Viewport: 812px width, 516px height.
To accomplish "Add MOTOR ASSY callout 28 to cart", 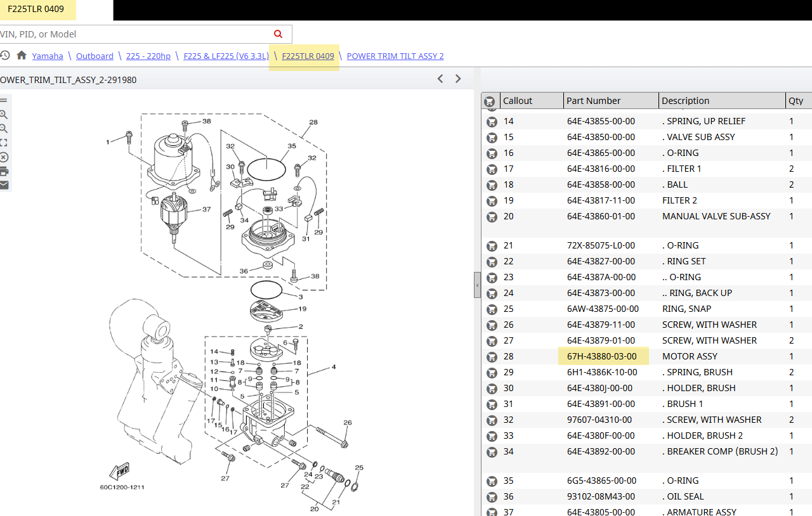I will pyautogui.click(x=492, y=357).
